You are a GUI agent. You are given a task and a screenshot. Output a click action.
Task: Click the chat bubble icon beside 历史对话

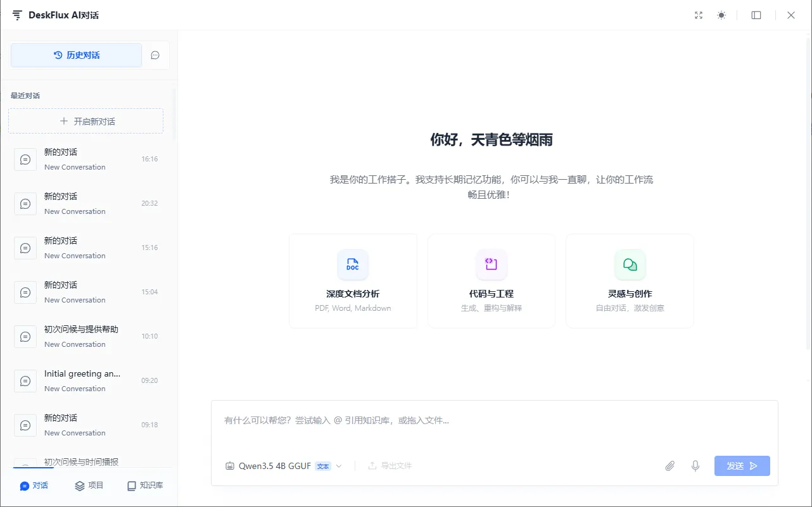(x=155, y=55)
